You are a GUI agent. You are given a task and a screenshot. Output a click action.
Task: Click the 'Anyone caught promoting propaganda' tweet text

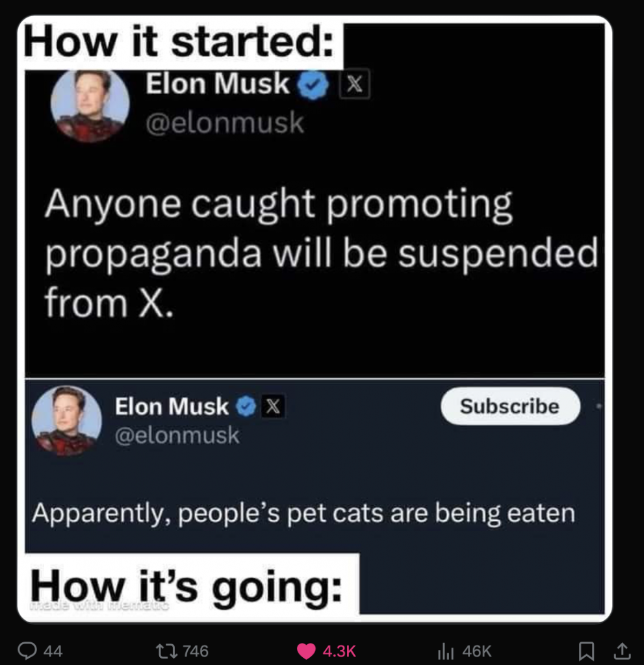tap(322, 253)
